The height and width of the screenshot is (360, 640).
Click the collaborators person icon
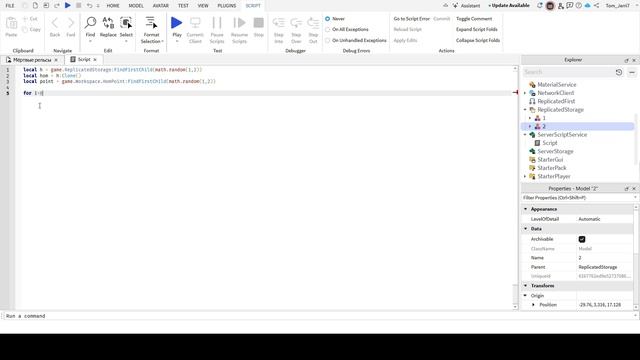click(x=561, y=6)
